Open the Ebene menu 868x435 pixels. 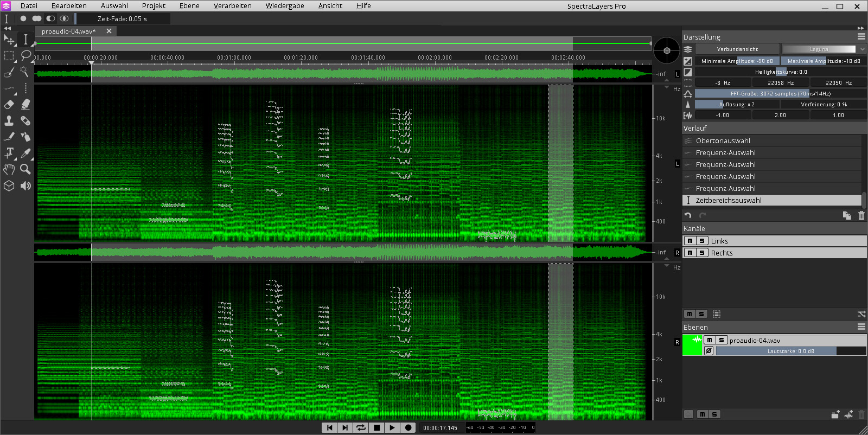pos(189,6)
